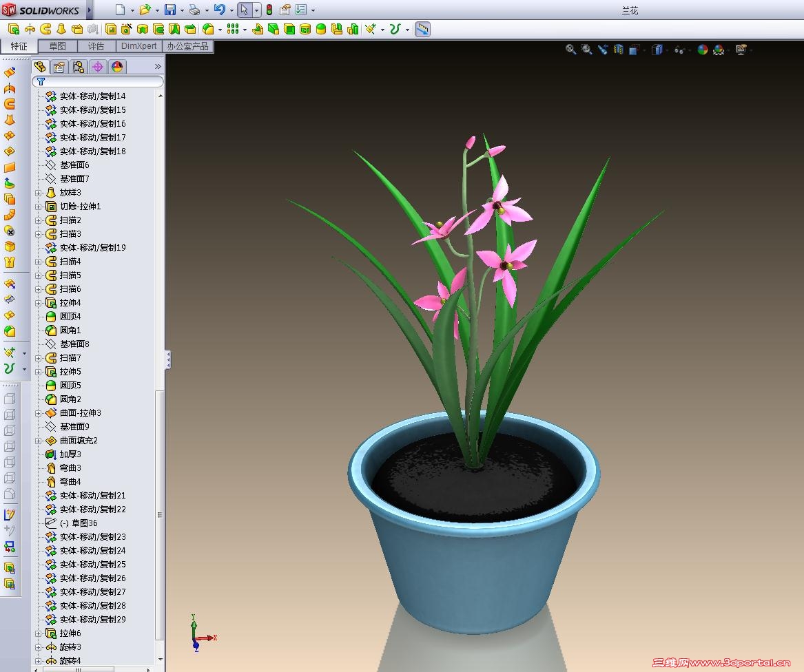
Task: Switch to the 评估 tab
Action: coord(96,46)
